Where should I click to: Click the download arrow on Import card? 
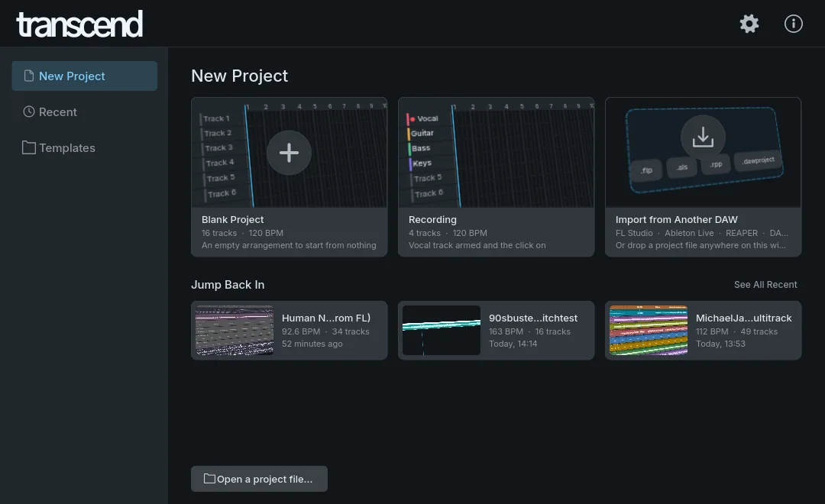pyautogui.click(x=703, y=137)
